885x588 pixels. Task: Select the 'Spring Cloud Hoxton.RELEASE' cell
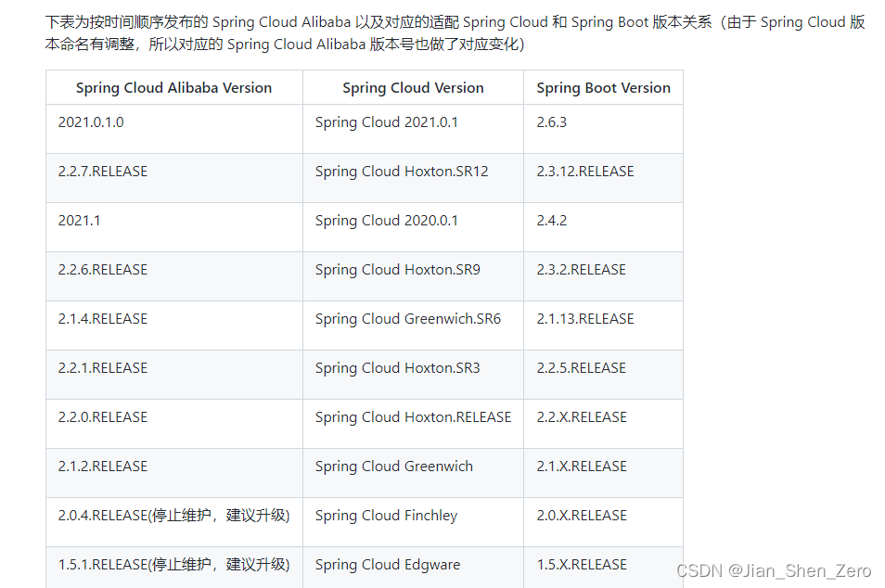point(413,423)
